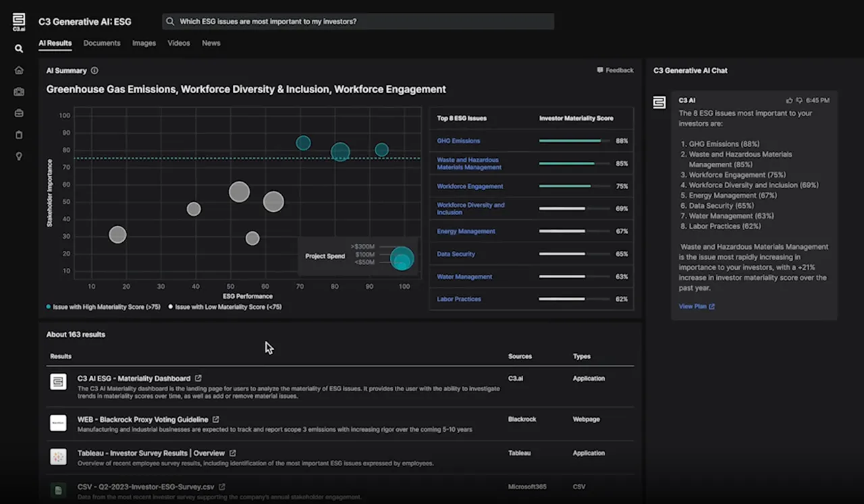Image resolution: width=864 pixels, height=504 pixels.
Task: Go to Home via sidebar house icon
Action: 19,70
